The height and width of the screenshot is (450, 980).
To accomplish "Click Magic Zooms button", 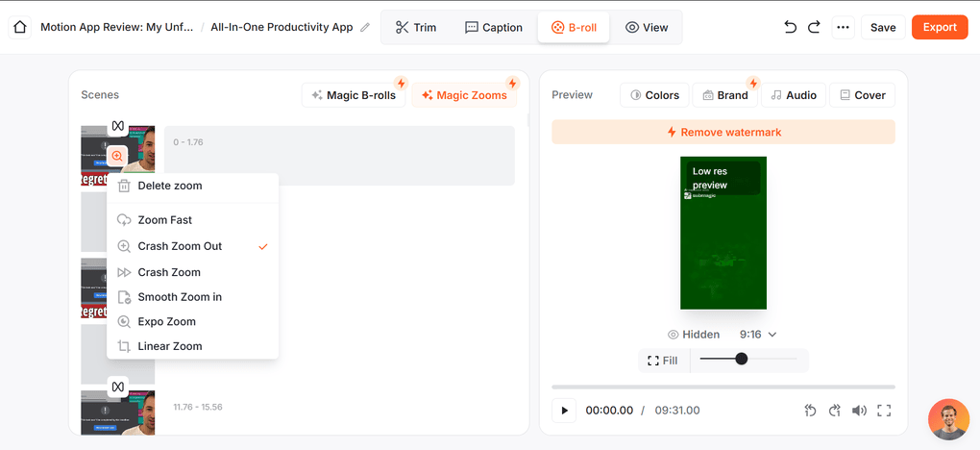I will [x=464, y=95].
